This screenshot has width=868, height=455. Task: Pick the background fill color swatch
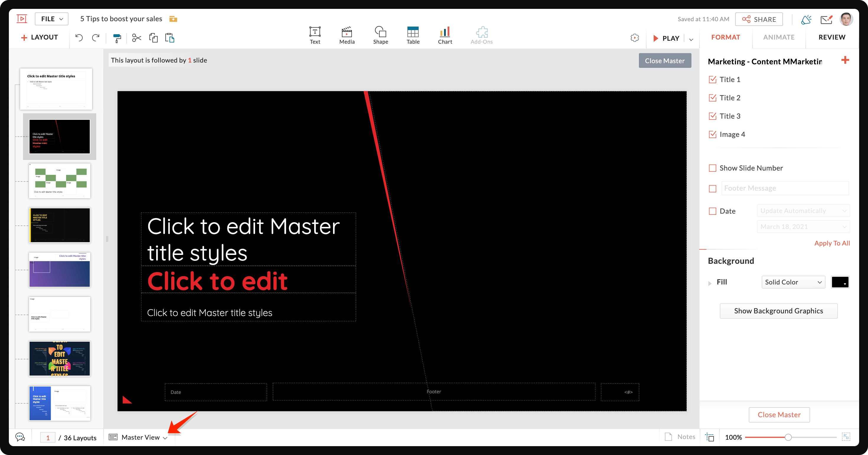tap(840, 282)
